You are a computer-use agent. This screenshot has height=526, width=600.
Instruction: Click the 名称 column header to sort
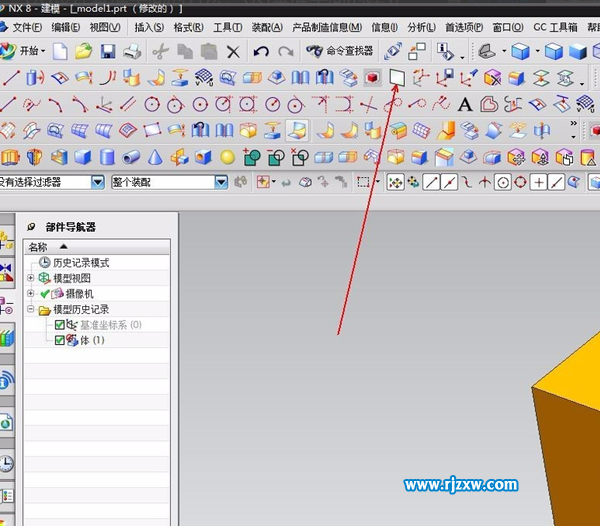click(x=38, y=246)
